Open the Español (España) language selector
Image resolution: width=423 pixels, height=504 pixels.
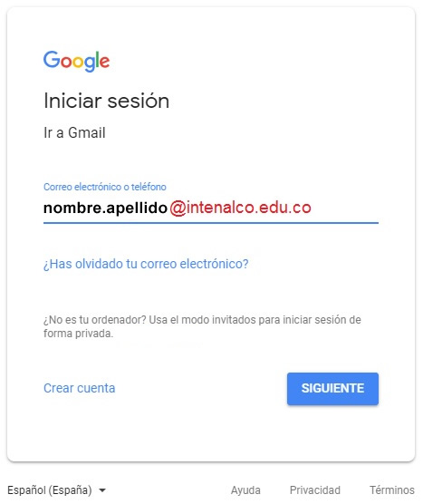click(x=56, y=490)
